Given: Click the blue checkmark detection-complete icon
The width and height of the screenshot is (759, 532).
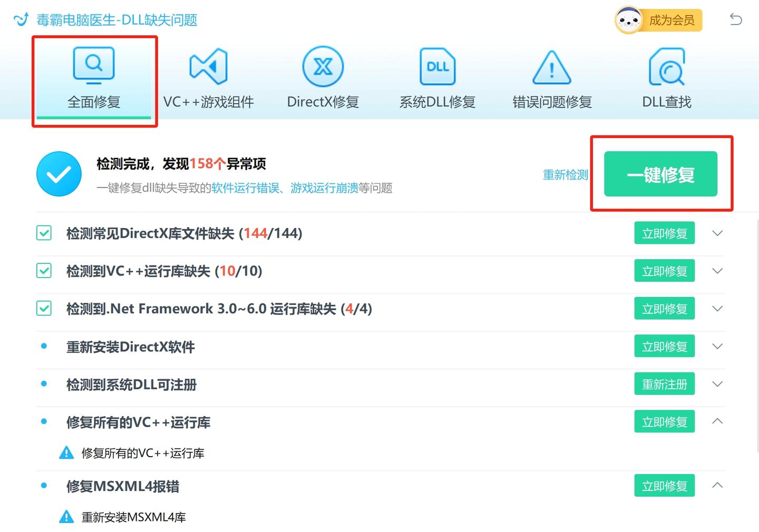Looking at the screenshot, I should (x=59, y=174).
